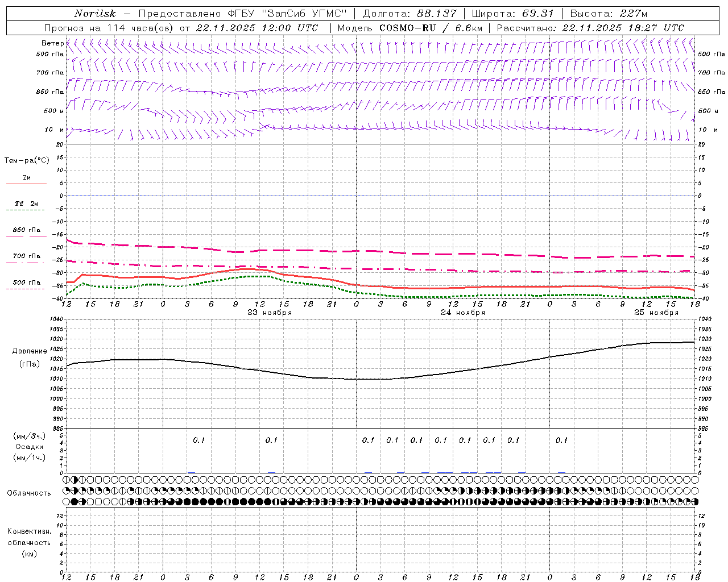Click the 'Тем-ра(°C)' temperature panel label
This screenshot has width=728, height=582.
point(27,161)
